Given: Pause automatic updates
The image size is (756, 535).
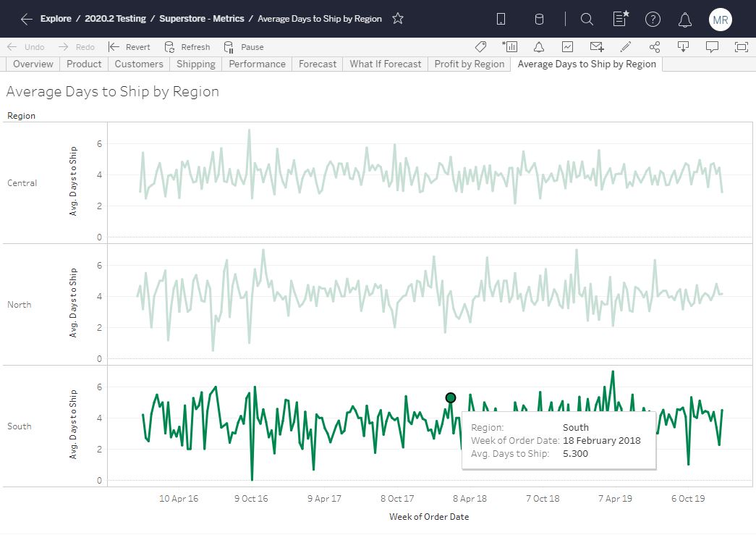Looking at the screenshot, I should tap(244, 47).
